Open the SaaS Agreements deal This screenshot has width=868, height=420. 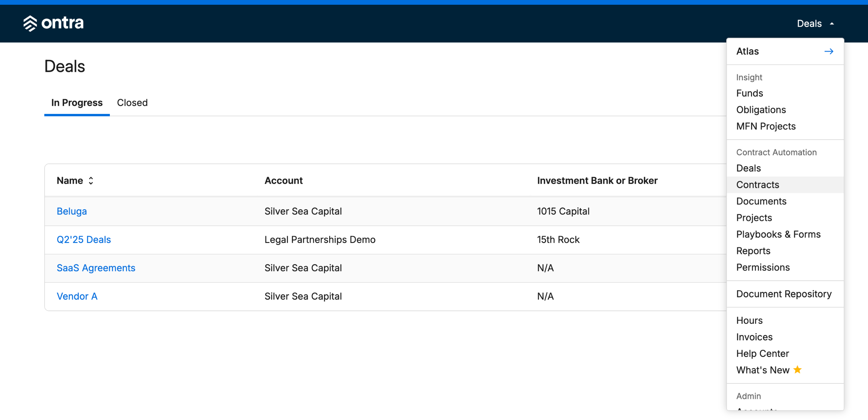pyautogui.click(x=96, y=268)
